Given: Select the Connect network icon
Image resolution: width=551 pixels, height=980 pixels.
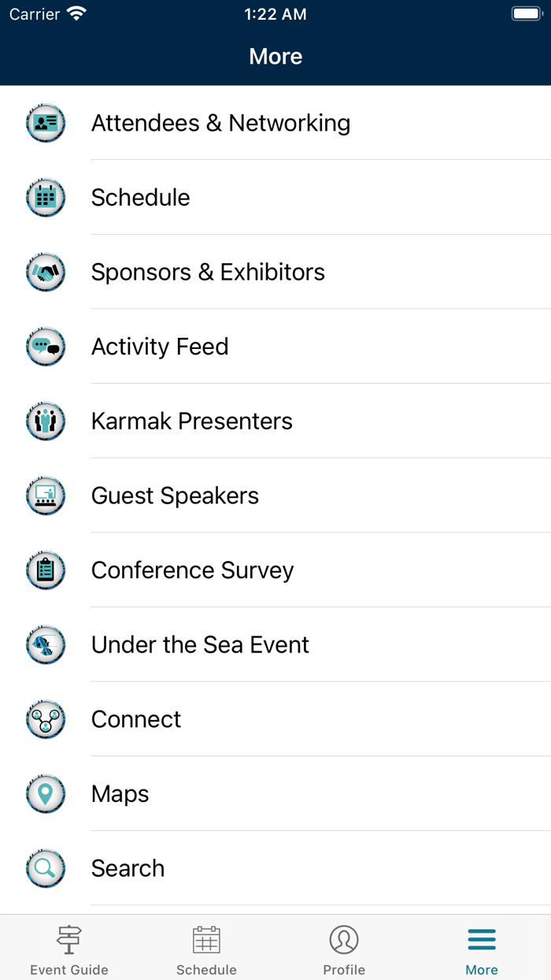Looking at the screenshot, I should pyautogui.click(x=45, y=718).
